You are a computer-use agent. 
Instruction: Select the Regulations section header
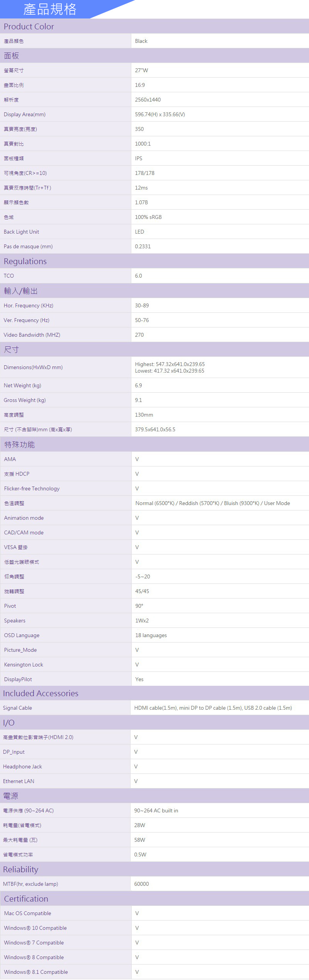pos(25,261)
